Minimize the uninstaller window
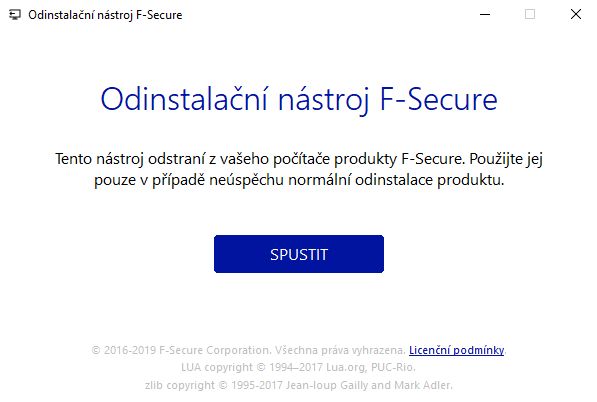This screenshot has width=597, height=402. pyautogui.click(x=485, y=14)
